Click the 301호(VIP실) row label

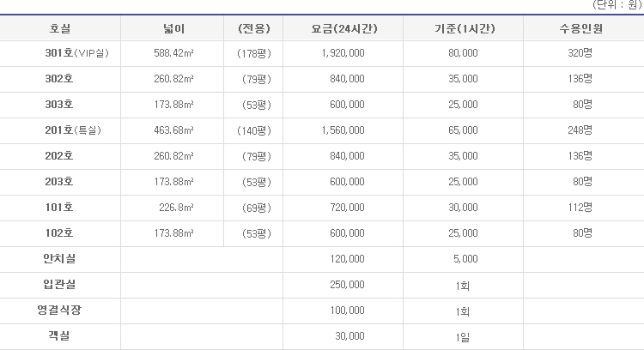tap(76, 53)
